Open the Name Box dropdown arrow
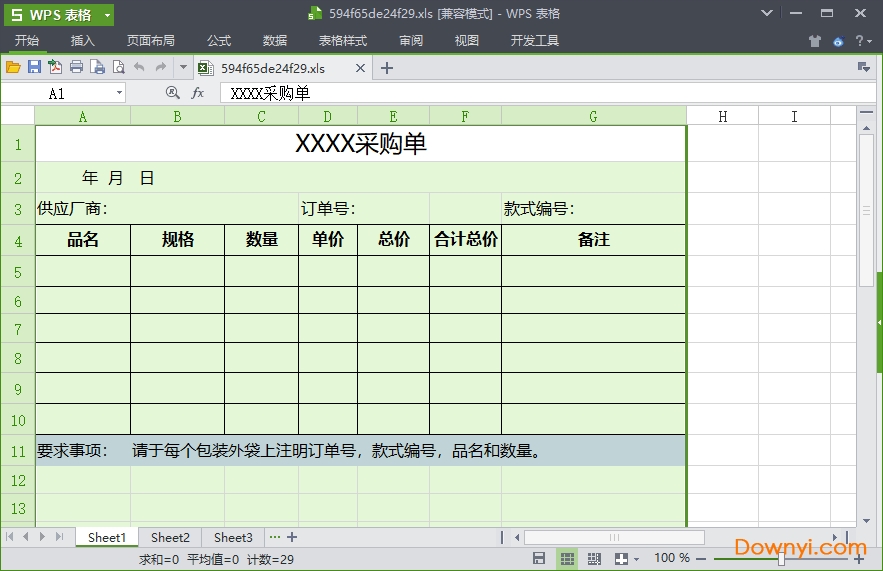Image resolution: width=883 pixels, height=571 pixels. pos(119,93)
